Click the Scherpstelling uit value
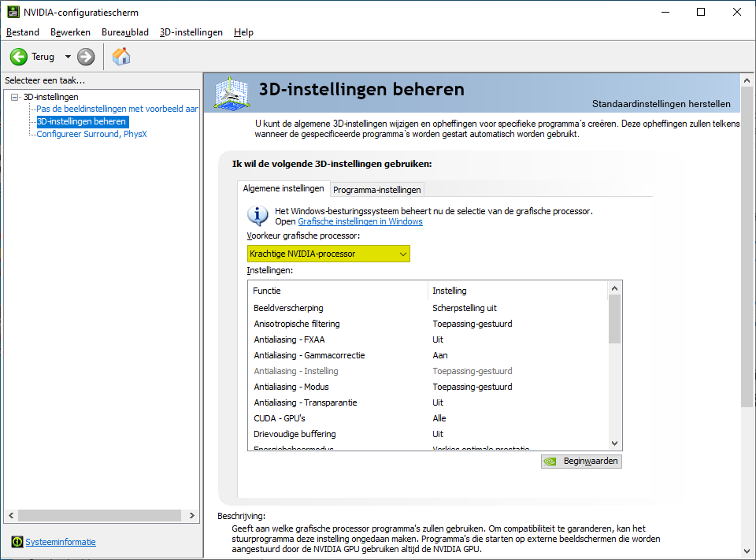The image size is (756, 560). [465, 308]
